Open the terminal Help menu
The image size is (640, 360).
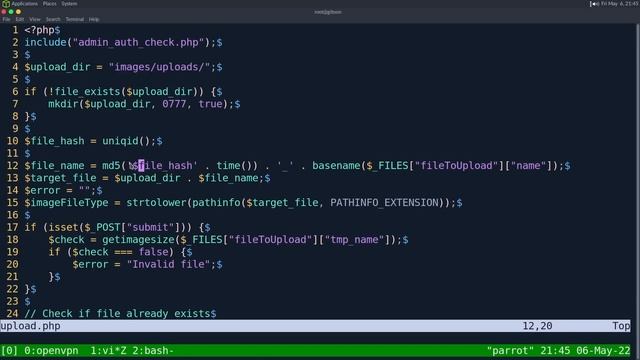(94, 19)
